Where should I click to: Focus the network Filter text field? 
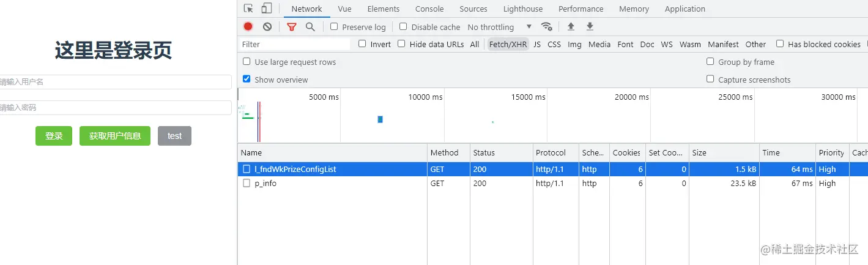[294, 44]
